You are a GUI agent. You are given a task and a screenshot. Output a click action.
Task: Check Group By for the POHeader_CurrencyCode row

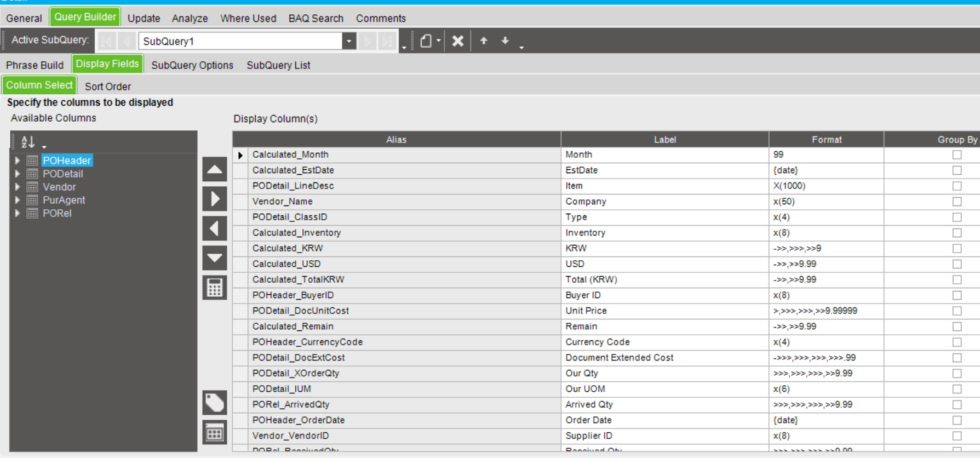pyautogui.click(x=957, y=342)
